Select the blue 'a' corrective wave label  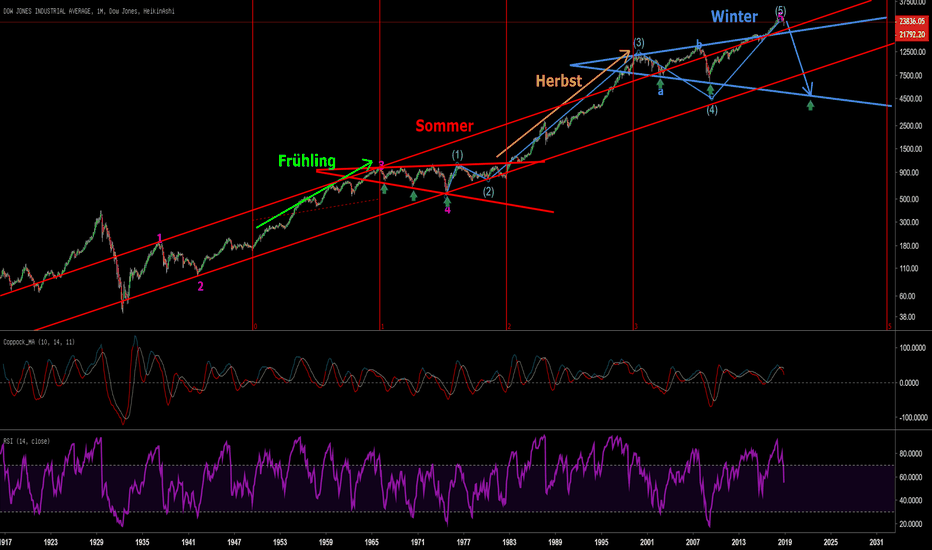pyautogui.click(x=660, y=92)
